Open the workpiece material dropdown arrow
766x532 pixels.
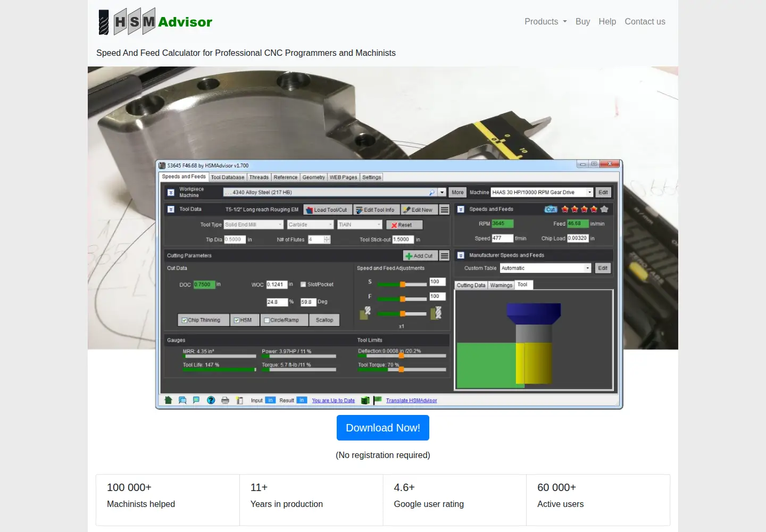pos(442,193)
